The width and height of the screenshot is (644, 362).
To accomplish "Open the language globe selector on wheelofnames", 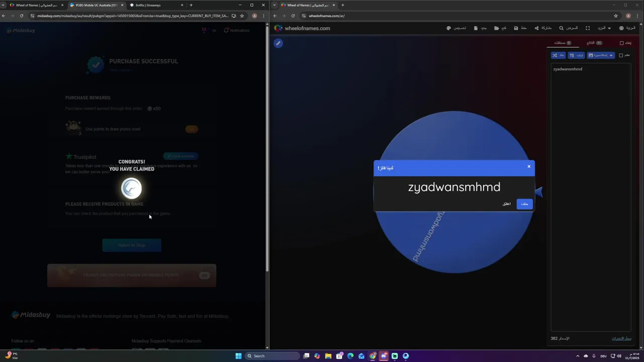I will pyautogui.click(x=627, y=28).
